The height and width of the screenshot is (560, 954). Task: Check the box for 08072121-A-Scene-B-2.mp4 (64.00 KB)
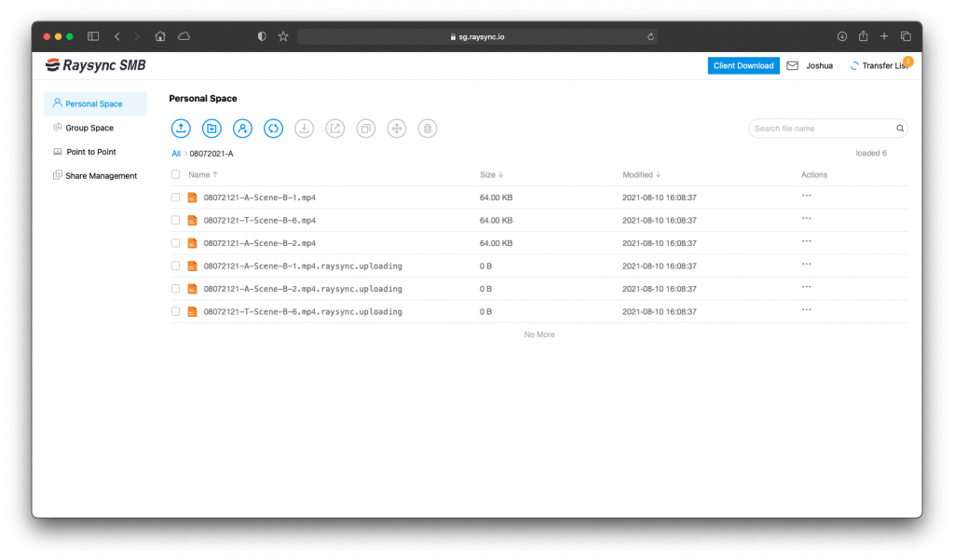click(x=175, y=243)
